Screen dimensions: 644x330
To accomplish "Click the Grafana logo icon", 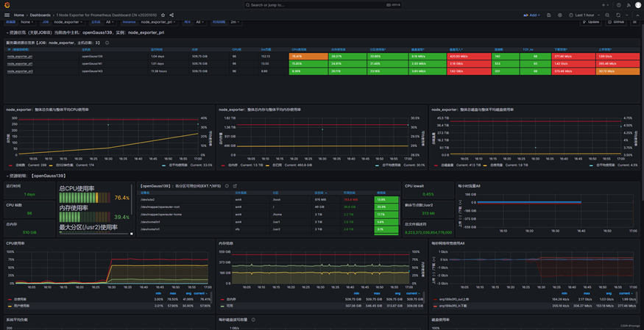I will 7,4.
